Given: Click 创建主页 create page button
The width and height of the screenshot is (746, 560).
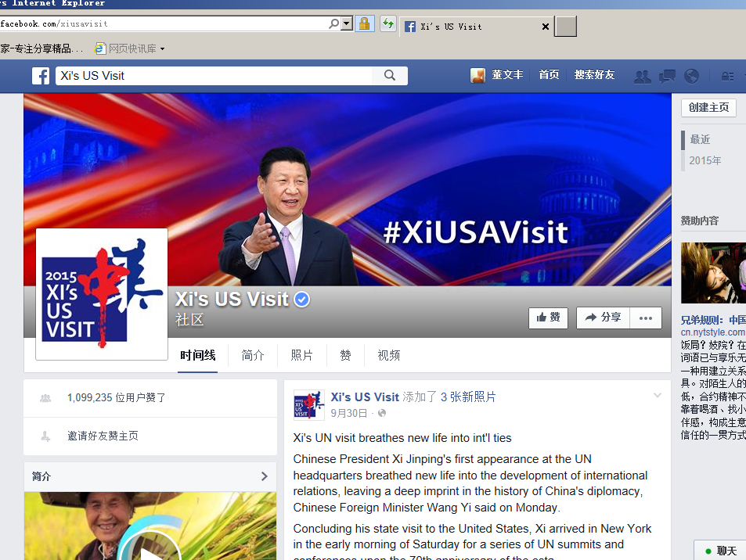Looking at the screenshot, I should [x=708, y=107].
